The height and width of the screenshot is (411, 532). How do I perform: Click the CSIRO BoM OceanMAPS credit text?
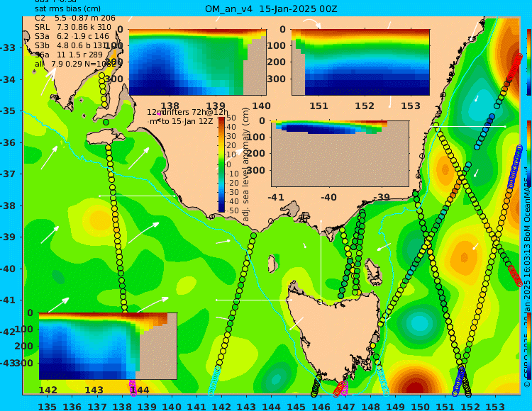[x=526, y=278]
